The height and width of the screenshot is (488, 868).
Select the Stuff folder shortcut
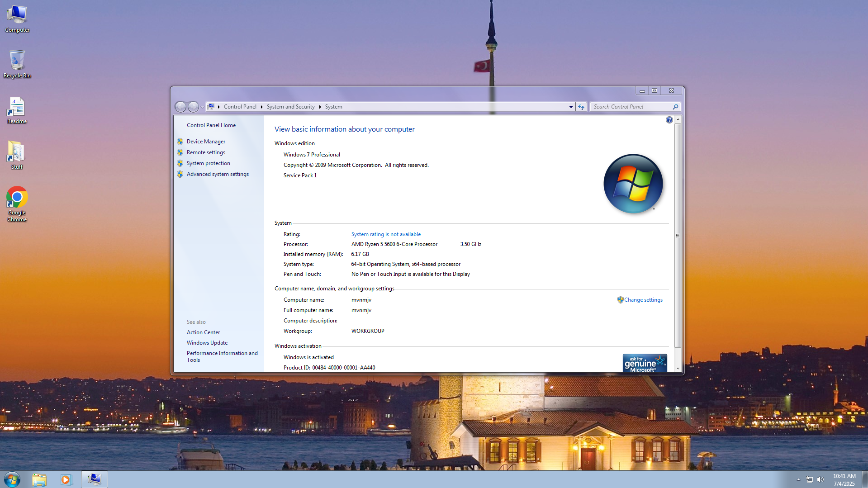(17, 156)
